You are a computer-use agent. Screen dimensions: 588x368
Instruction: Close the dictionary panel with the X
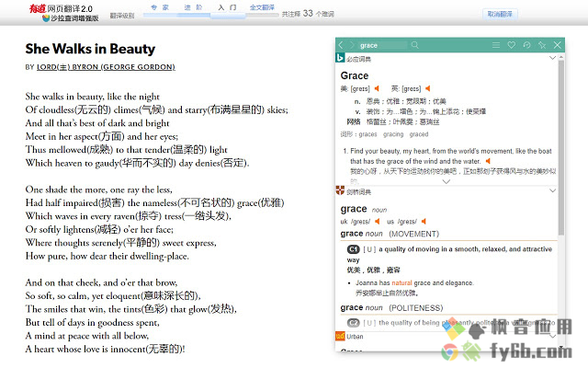pos(558,45)
